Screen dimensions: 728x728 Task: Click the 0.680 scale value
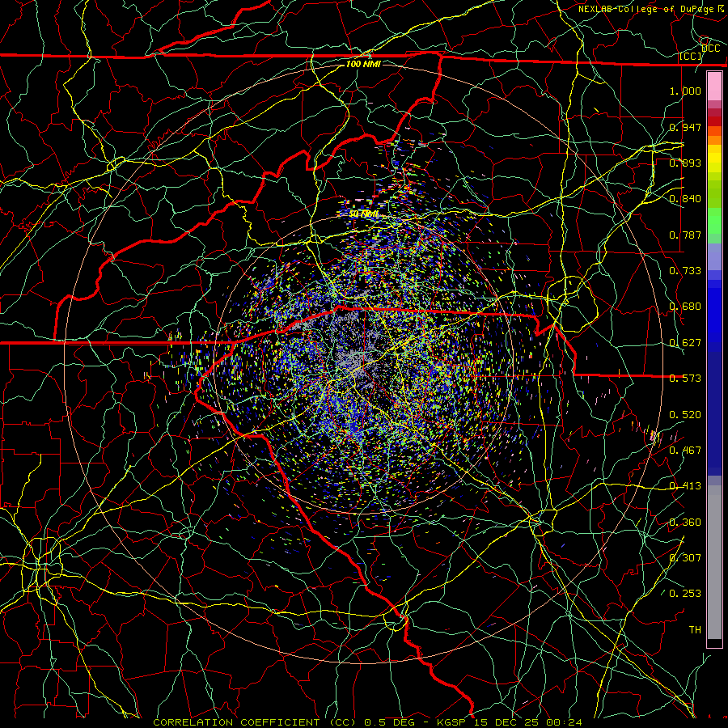pyautogui.click(x=685, y=307)
